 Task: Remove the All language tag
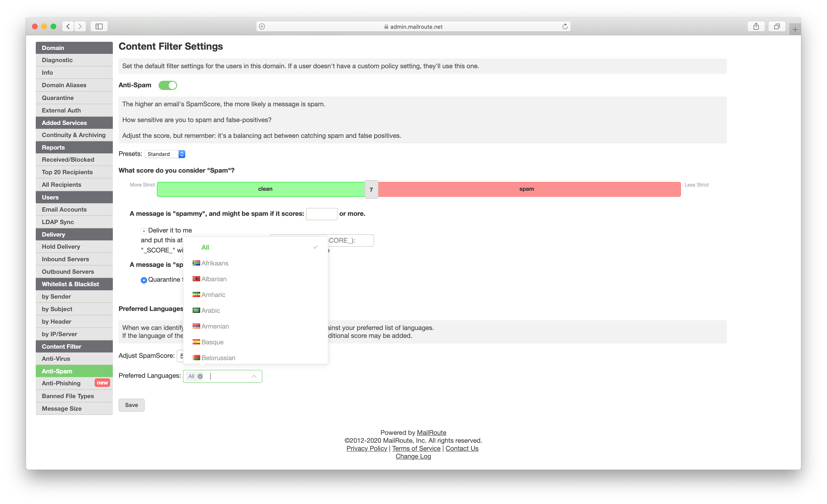pos(200,376)
